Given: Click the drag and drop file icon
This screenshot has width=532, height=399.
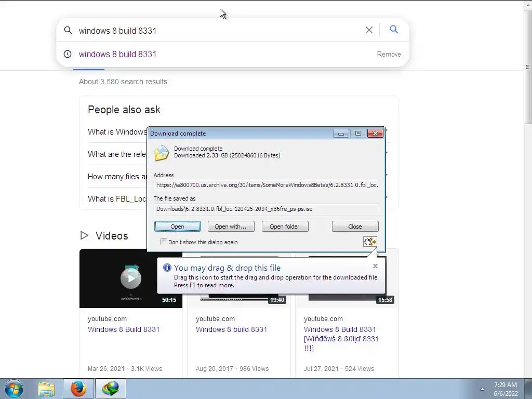Looking at the screenshot, I should 370,242.
